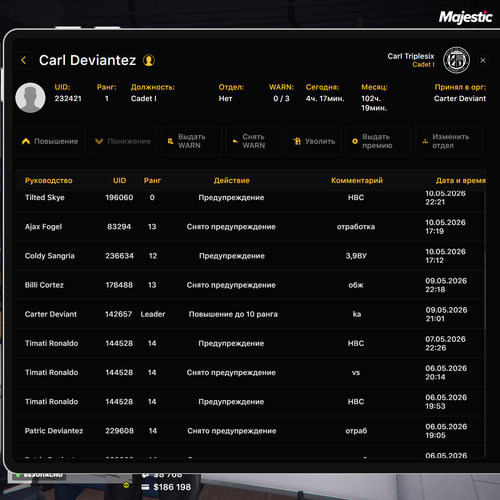Click the UID column header in the log table

[119, 181]
